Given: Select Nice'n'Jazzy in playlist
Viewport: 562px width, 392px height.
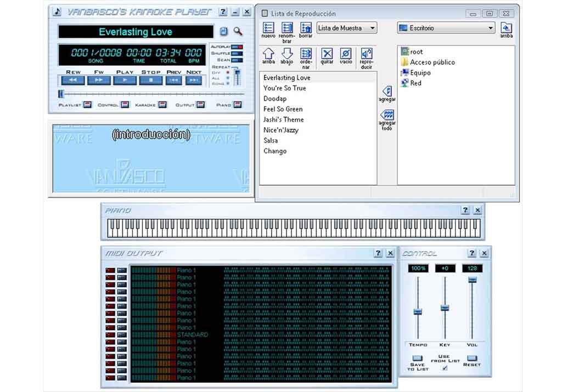Looking at the screenshot, I should point(318,130).
